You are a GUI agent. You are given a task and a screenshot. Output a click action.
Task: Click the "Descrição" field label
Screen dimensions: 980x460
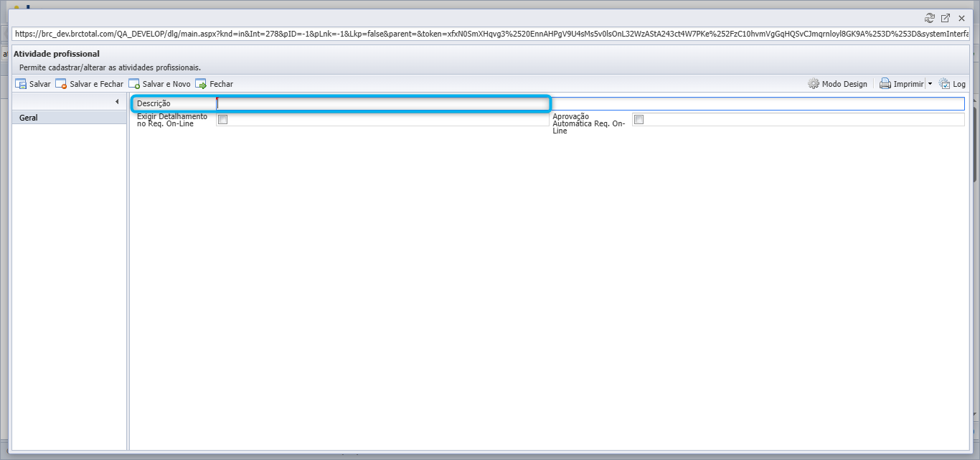tap(154, 103)
